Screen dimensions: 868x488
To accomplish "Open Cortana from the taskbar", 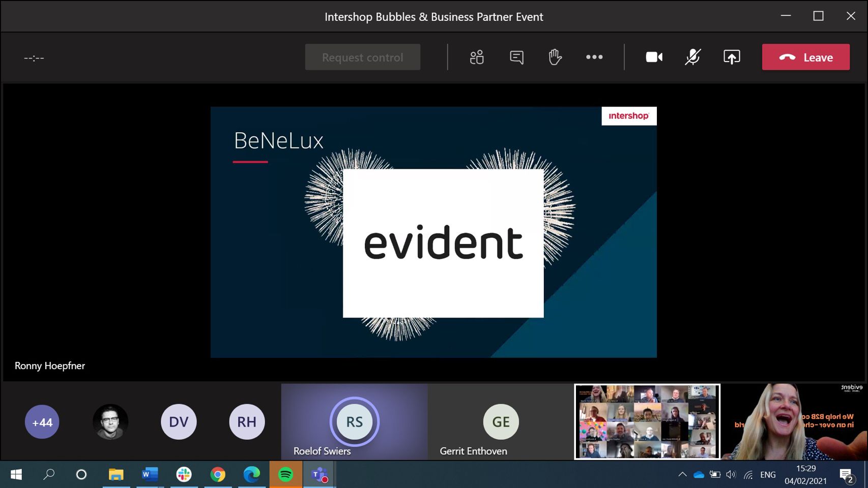I will [x=81, y=475].
